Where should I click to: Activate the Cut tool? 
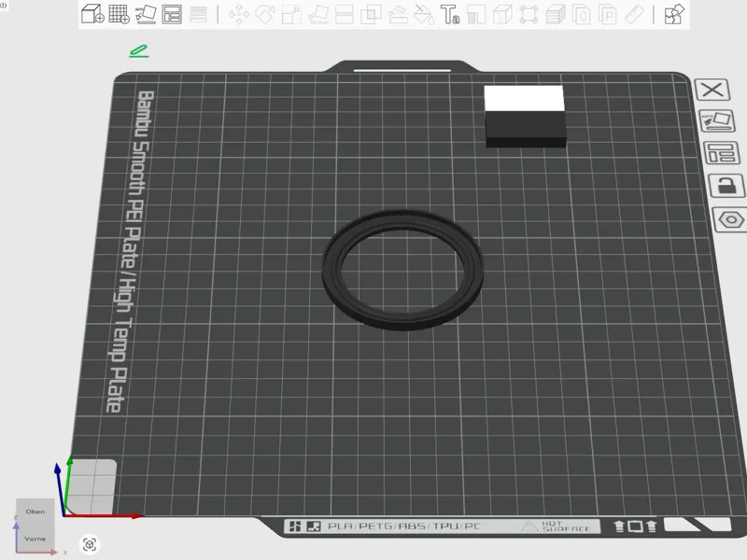point(344,15)
